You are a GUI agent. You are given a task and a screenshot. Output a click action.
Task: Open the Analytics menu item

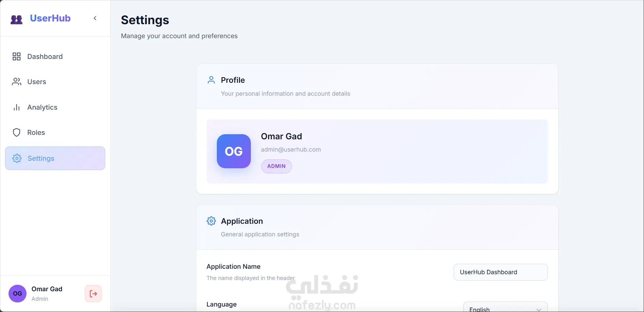[x=42, y=107]
